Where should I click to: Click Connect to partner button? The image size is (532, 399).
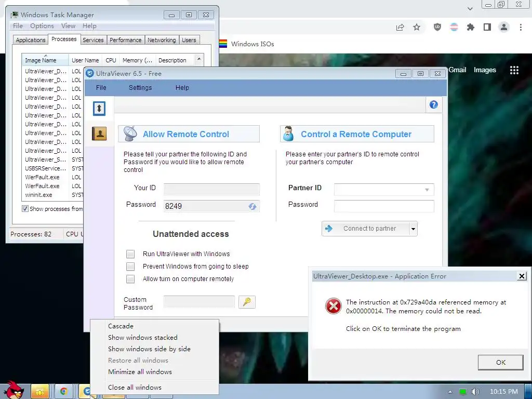point(366,229)
